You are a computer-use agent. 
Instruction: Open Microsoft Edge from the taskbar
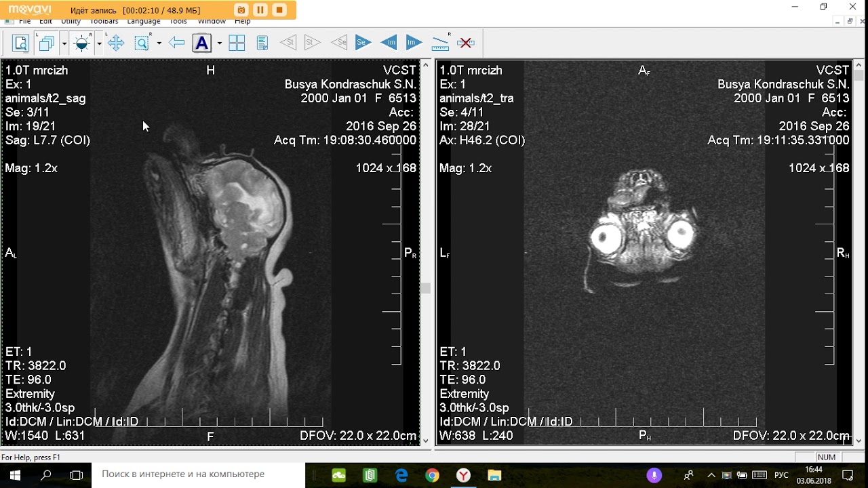coord(401,475)
